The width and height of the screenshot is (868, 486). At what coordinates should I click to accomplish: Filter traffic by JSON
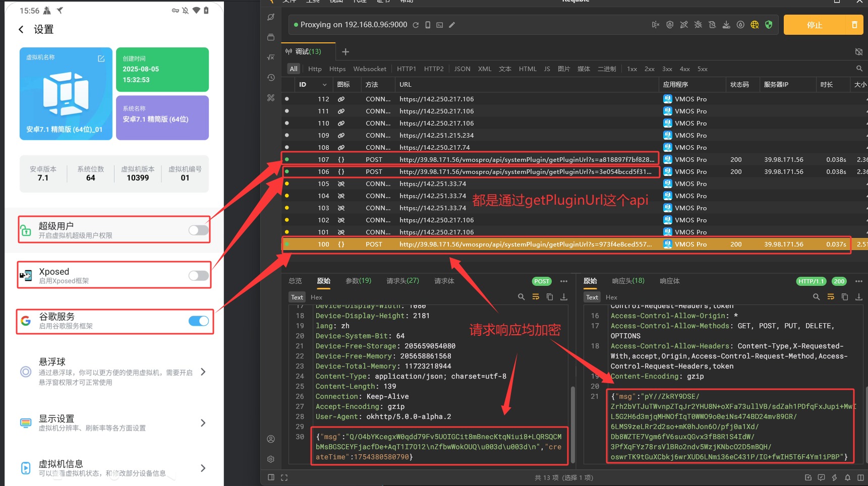click(462, 69)
